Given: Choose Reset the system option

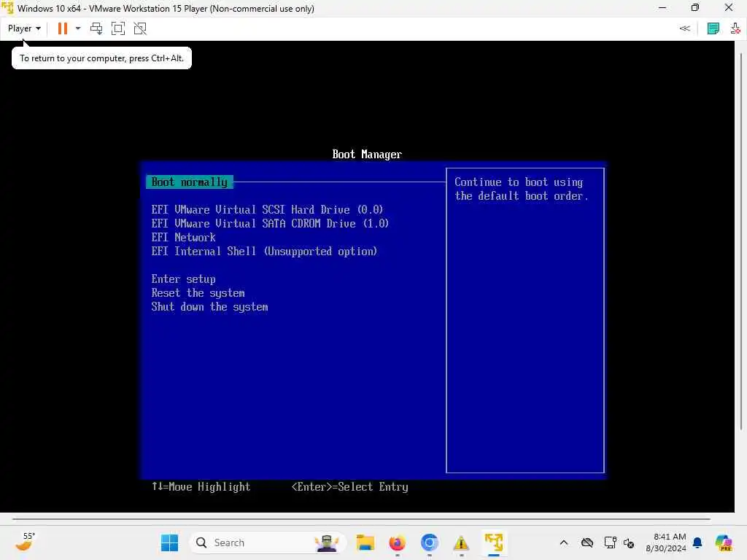Looking at the screenshot, I should 198,293.
